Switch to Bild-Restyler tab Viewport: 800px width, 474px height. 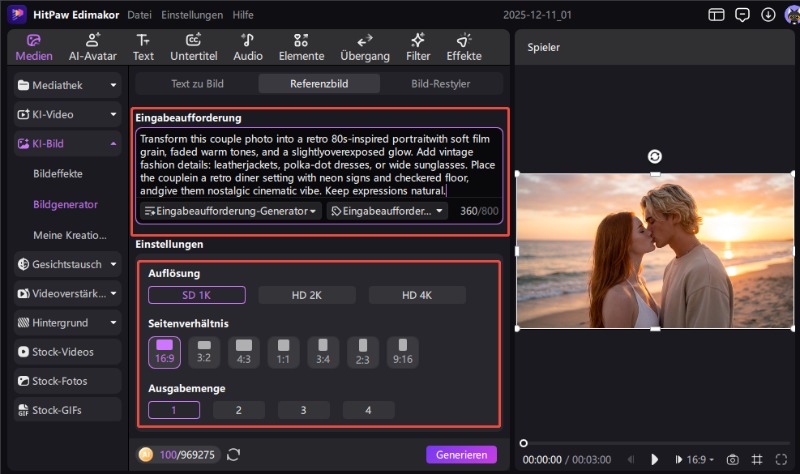coord(441,84)
